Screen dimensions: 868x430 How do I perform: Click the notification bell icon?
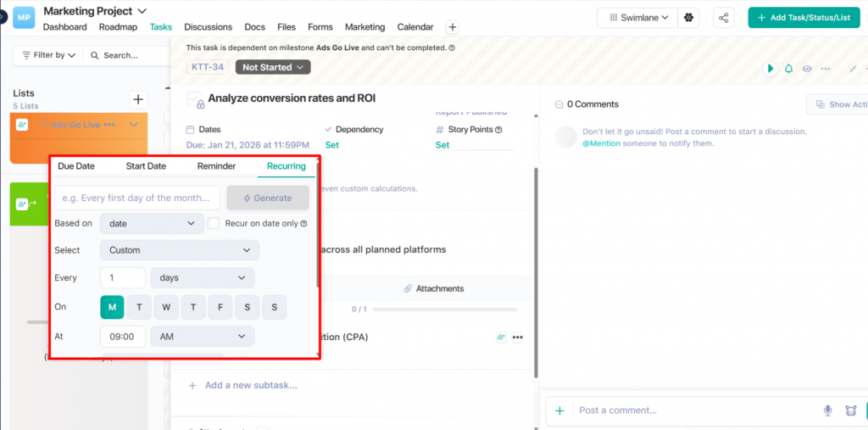pyautogui.click(x=788, y=69)
